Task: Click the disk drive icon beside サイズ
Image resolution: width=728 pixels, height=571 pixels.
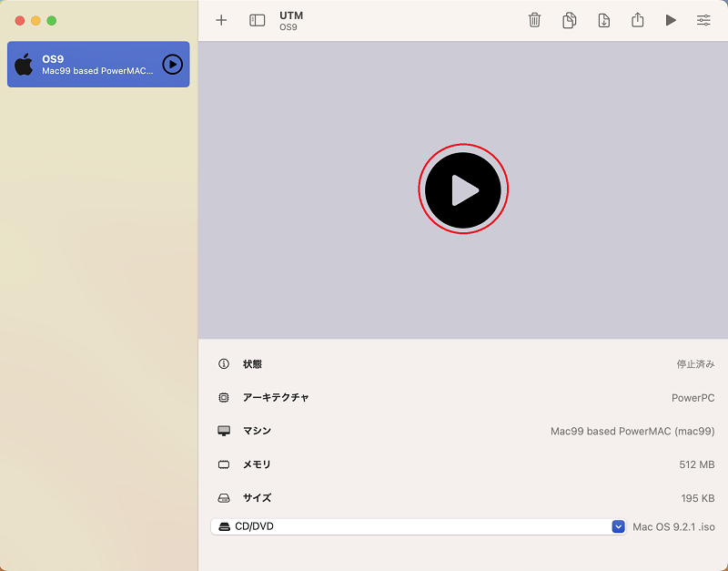Action: click(x=224, y=498)
